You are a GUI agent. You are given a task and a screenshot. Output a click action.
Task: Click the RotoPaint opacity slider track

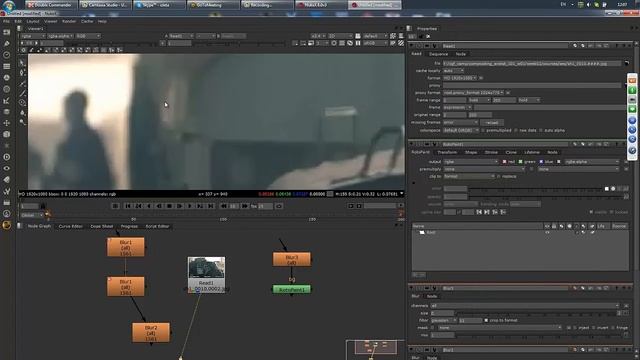click(x=545, y=197)
